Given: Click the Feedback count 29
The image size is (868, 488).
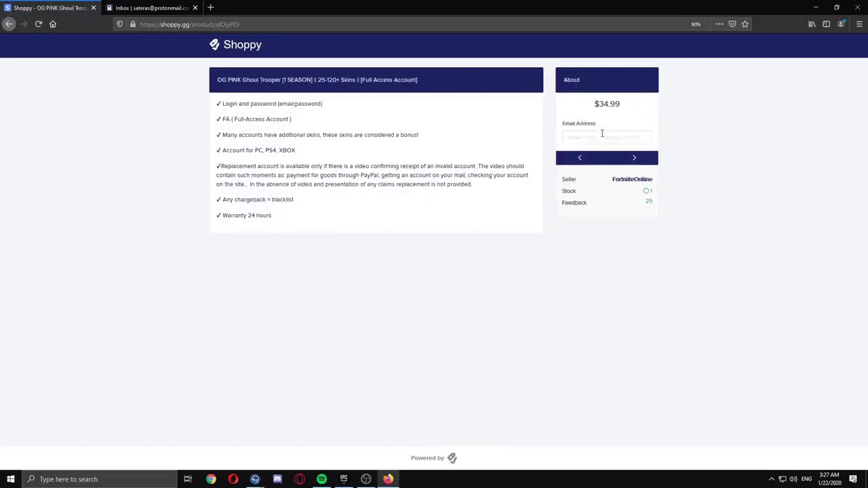Looking at the screenshot, I should 649,201.
